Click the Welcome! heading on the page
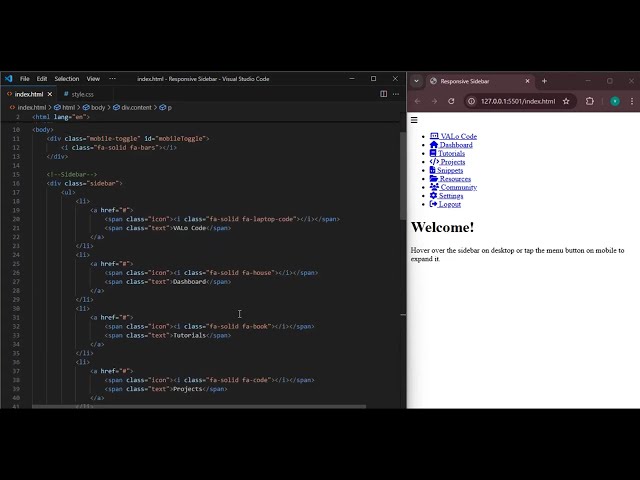Image resolution: width=640 pixels, height=480 pixels. pyautogui.click(x=442, y=227)
